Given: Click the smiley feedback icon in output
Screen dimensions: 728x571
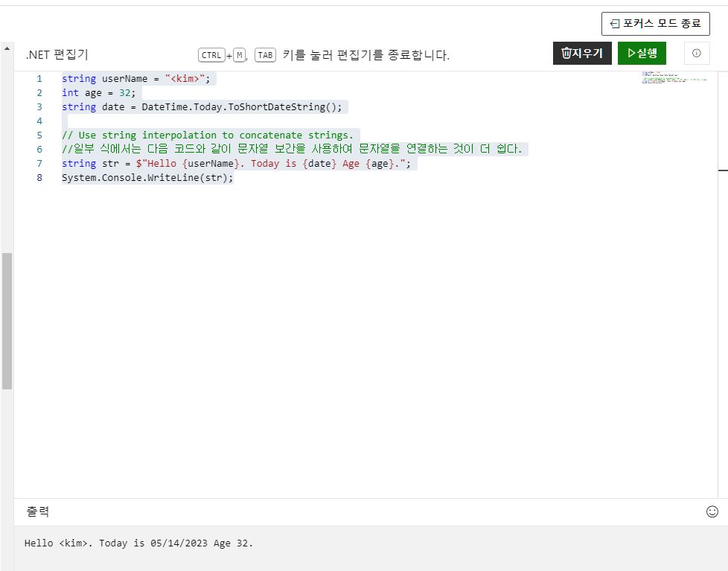Looking at the screenshot, I should [x=712, y=511].
